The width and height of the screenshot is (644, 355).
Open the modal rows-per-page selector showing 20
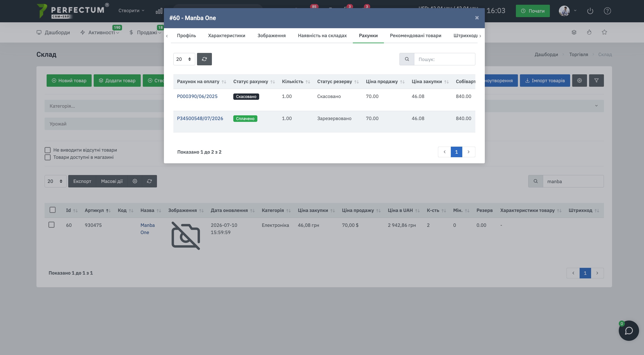click(184, 59)
